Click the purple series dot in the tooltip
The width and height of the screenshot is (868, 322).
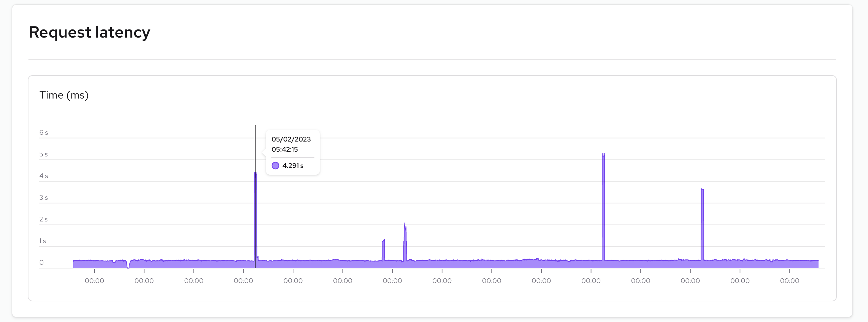[276, 166]
